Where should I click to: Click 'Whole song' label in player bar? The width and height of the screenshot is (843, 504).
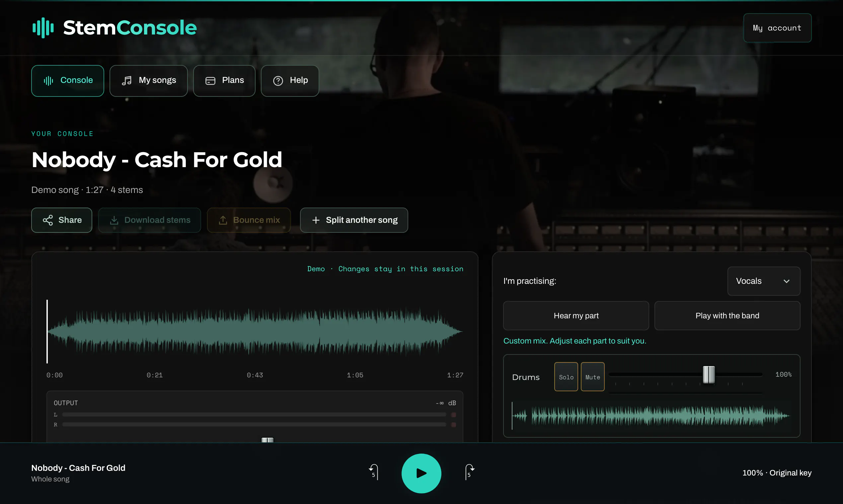tap(50, 479)
